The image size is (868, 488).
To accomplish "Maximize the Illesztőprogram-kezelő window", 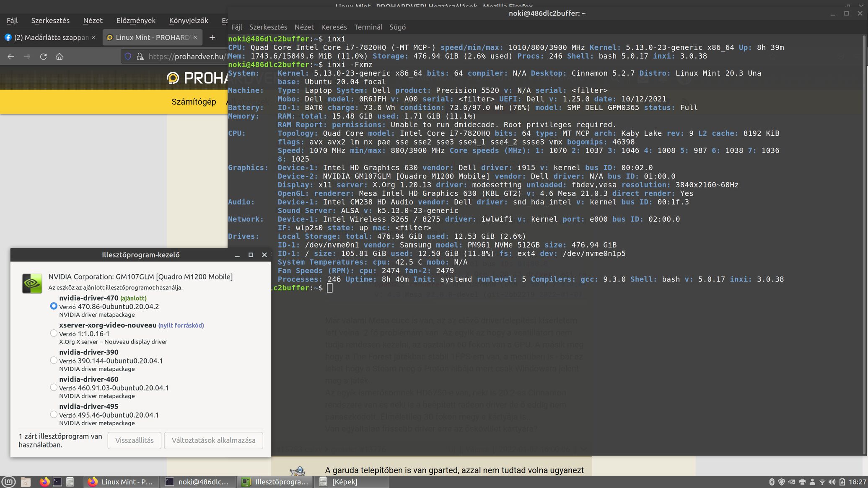I will [x=251, y=255].
